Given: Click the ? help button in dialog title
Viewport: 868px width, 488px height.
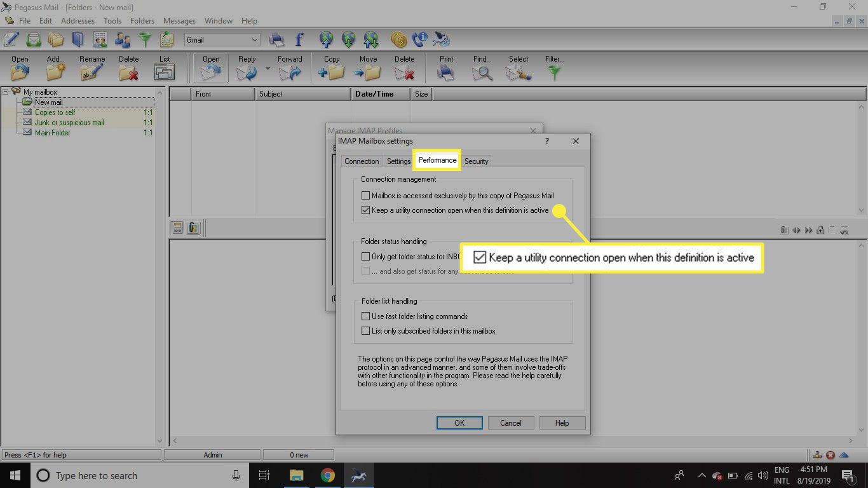Looking at the screenshot, I should coord(547,141).
